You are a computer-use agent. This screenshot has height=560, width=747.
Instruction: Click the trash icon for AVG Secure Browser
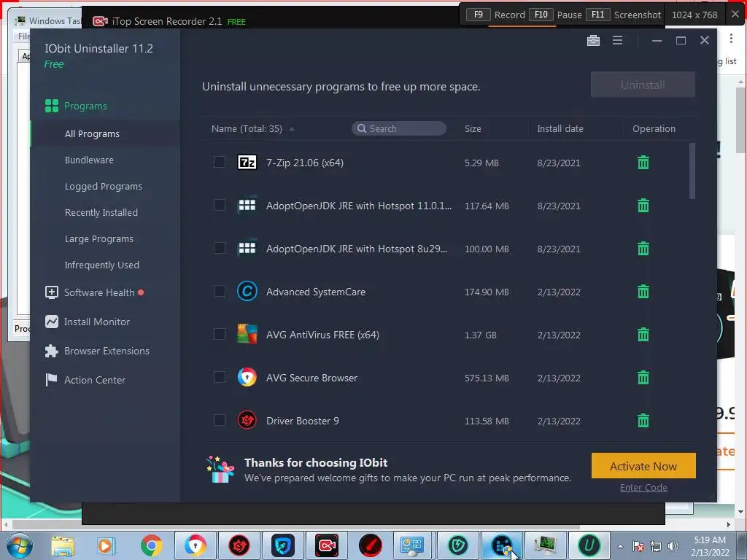[x=643, y=377]
